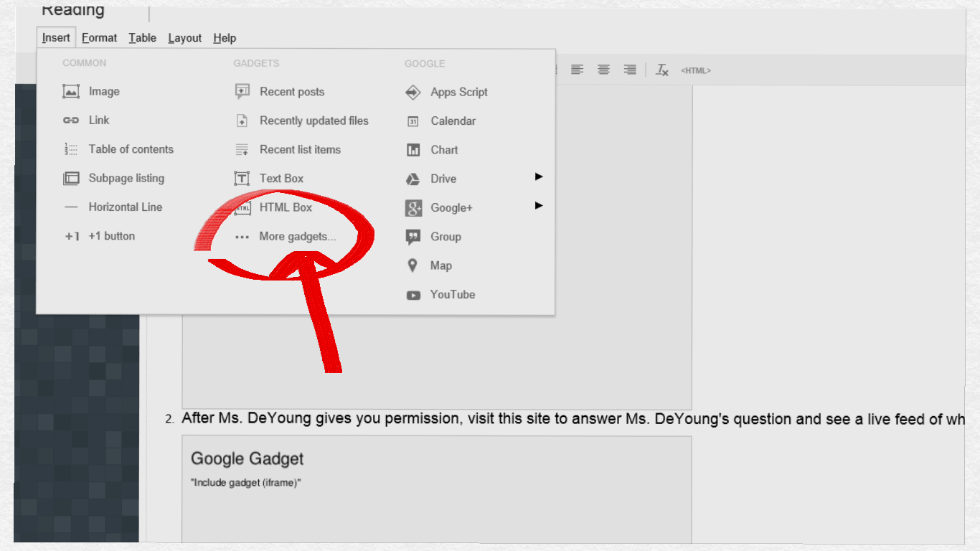The image size is (980, 551).
Task: Expand the Drive submenu arrow
Action: [539, 176]
